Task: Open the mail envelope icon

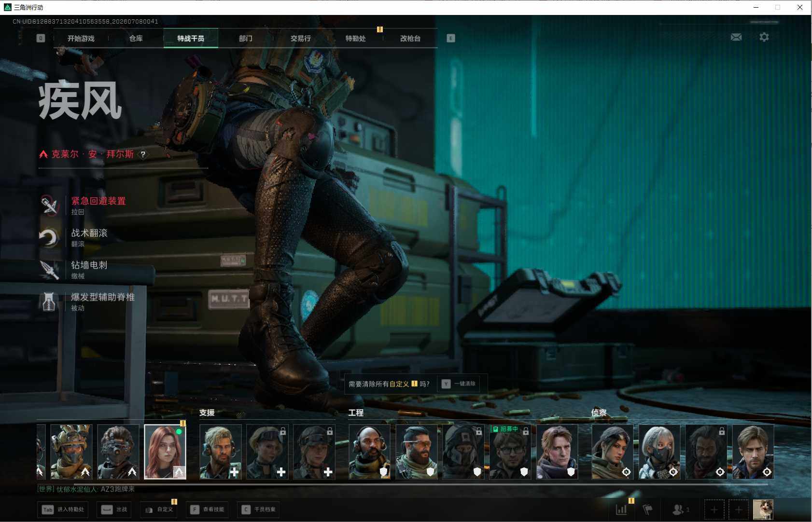Action: 736,37
